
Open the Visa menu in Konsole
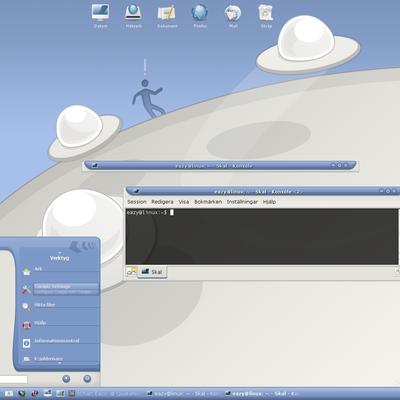[184, 202]
